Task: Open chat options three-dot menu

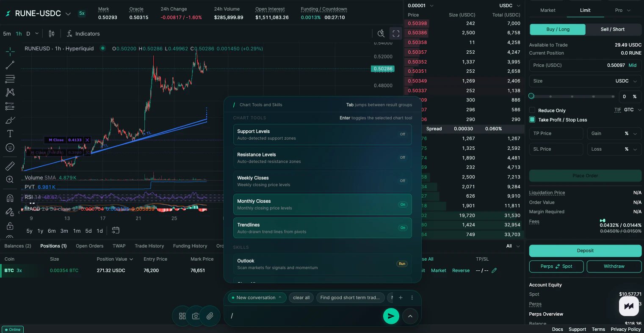Action: pyautogui.click(x=412, y=297)
